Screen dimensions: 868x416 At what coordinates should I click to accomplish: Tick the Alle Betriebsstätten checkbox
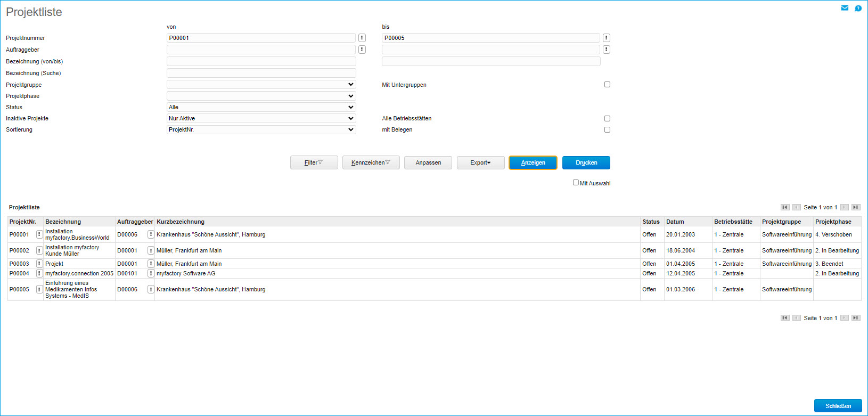coord(607,118)
